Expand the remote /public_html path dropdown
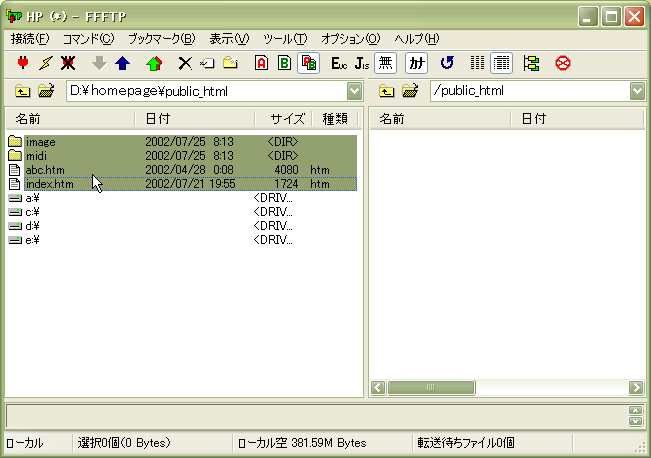 (638, 91)
